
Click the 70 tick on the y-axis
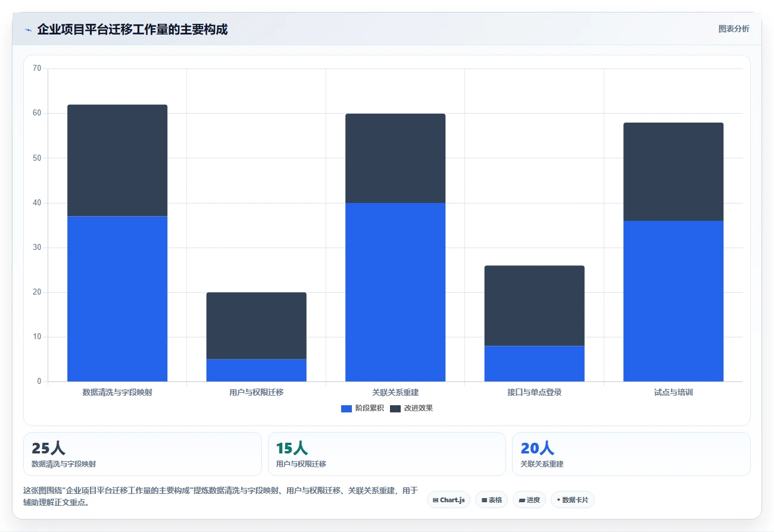(x=37, y=68)
